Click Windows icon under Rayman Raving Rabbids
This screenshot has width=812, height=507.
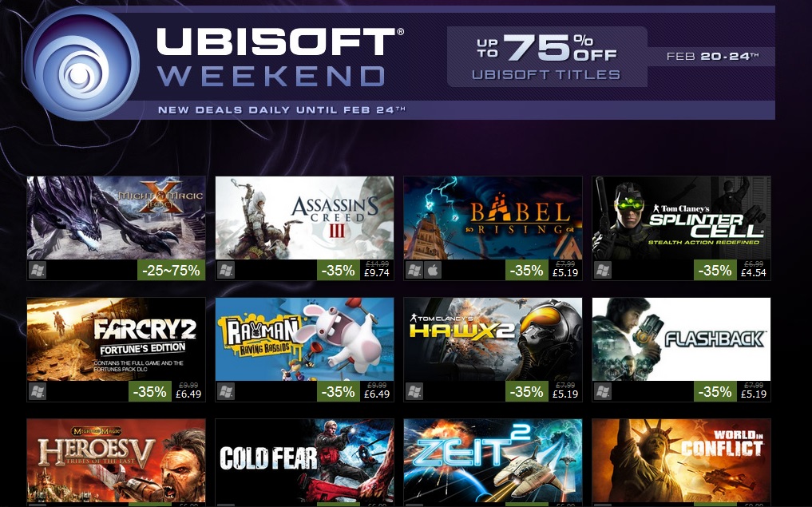(226, 391)
